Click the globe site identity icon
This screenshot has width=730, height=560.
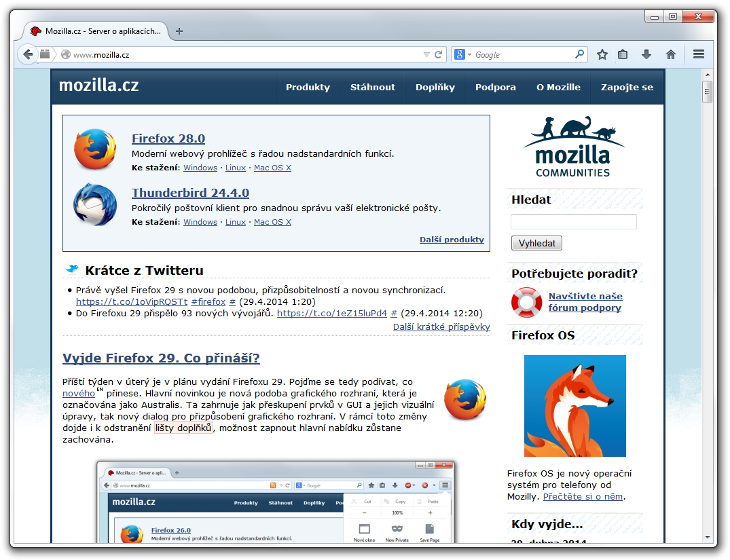coord(66,54)
